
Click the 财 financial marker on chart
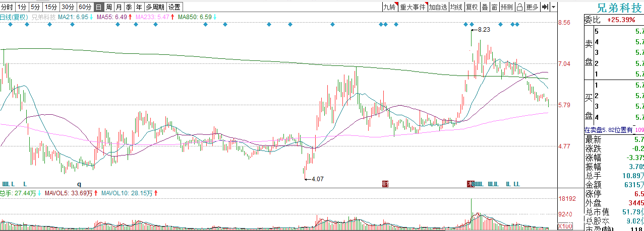(x=385, y=184)
